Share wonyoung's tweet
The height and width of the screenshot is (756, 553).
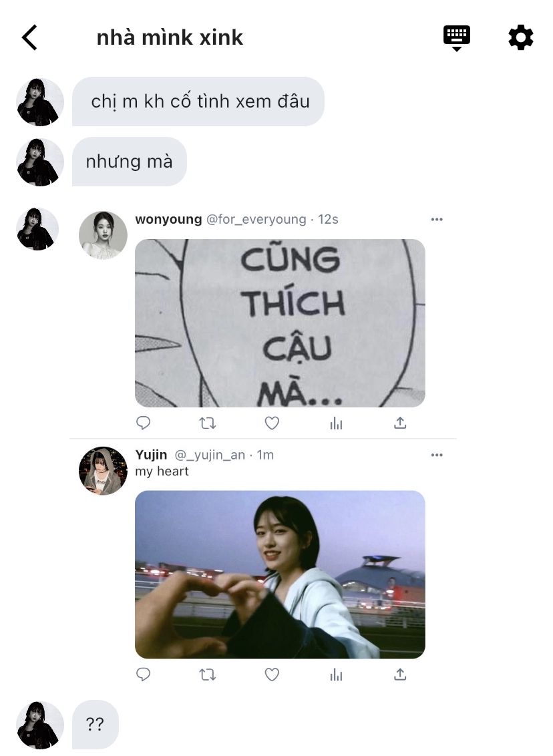(400, 423)
